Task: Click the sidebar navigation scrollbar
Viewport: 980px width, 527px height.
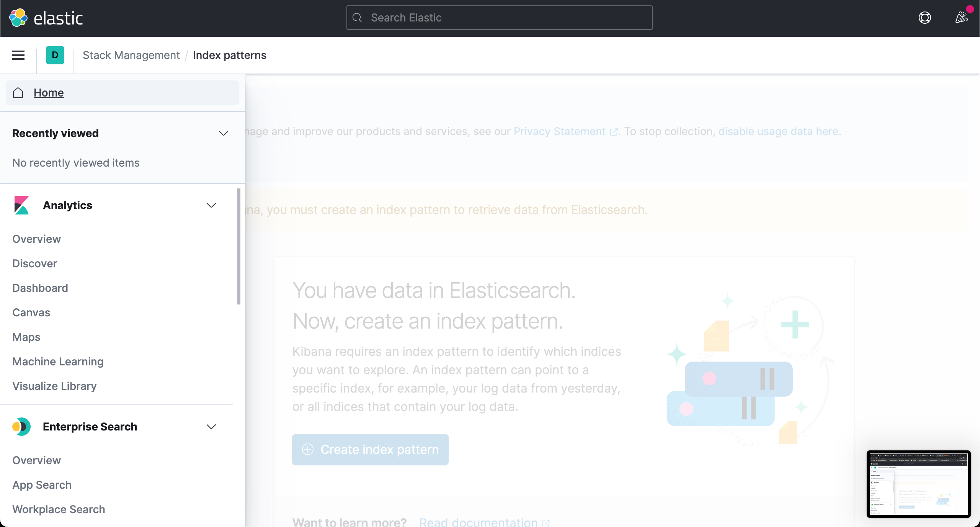Action: coord(239,247)
